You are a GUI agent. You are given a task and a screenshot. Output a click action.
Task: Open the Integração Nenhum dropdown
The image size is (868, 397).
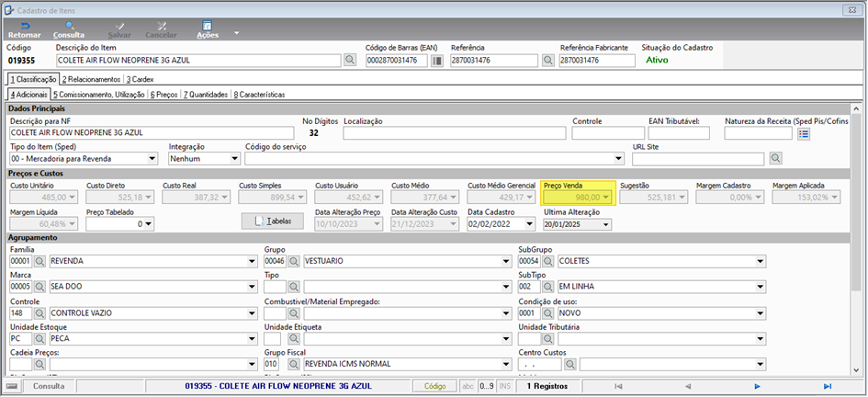(235, 159)
